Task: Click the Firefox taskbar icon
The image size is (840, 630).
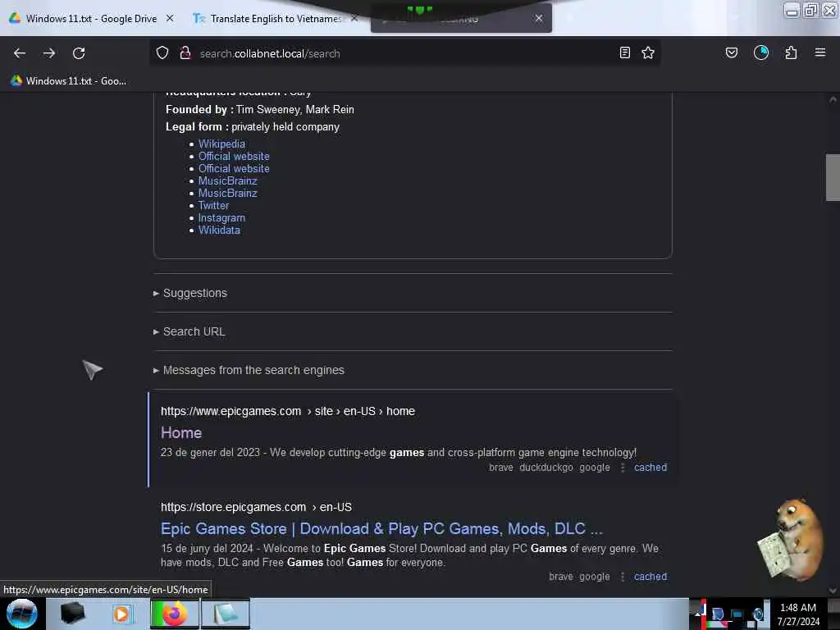Action: coord(174,614)
